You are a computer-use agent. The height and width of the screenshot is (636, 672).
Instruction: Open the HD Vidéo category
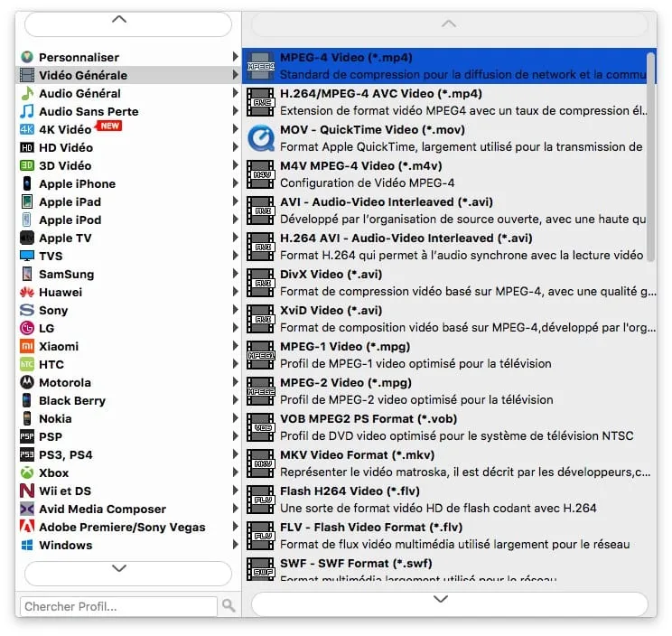[x=128, y=147]
